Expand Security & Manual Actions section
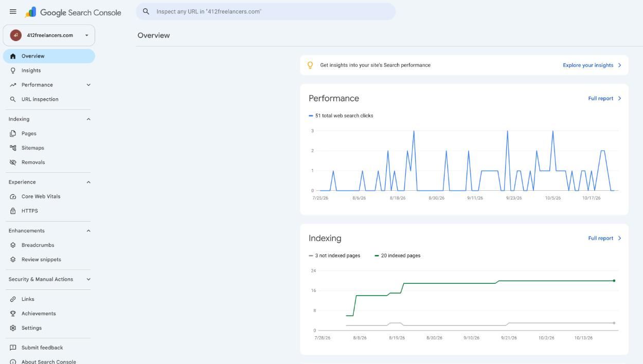This screenshot has width=643, height=364. (88, 279)
